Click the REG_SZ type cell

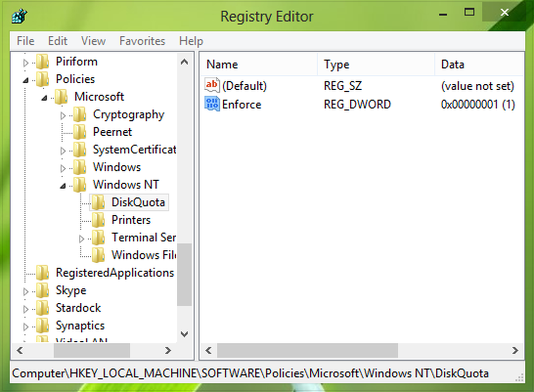[343, 86]
